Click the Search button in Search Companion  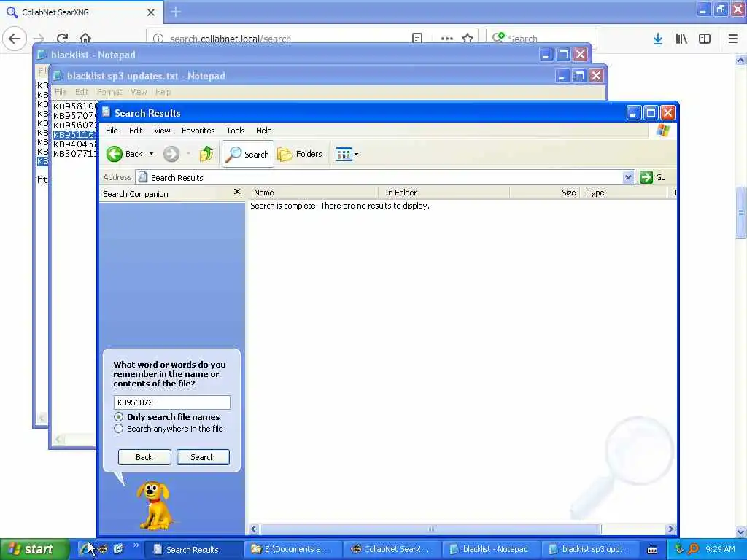click(203, 457)
